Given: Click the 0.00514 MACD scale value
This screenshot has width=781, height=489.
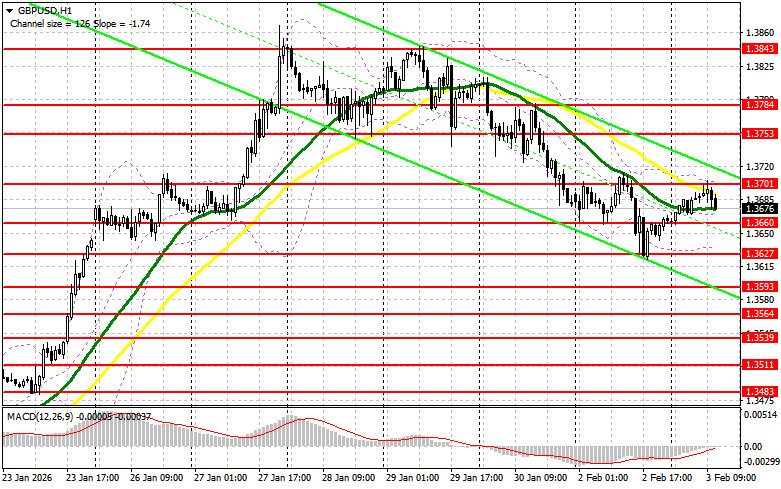Looking at the screenshot, I should click(759, 413).
